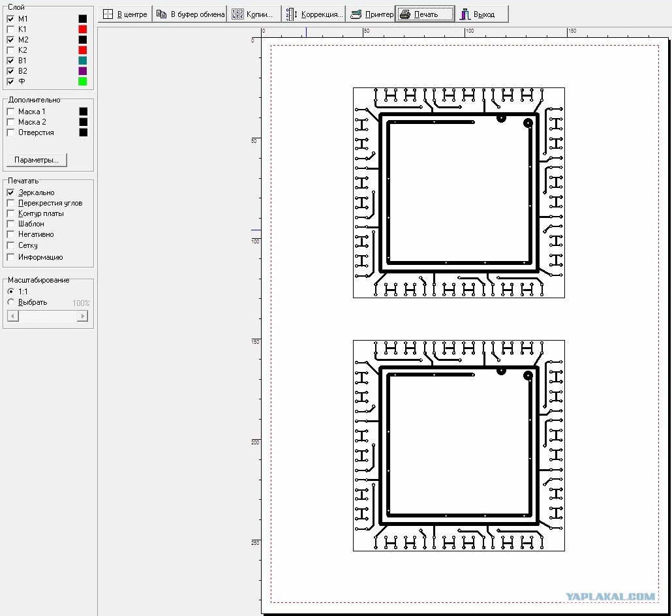Change the B1 layer teal color swatch
Viewport: 672px width, 616px height.
click(82, 61)
